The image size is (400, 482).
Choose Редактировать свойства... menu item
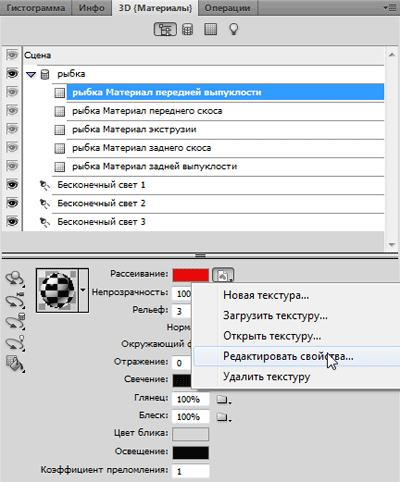click(297, 356)
